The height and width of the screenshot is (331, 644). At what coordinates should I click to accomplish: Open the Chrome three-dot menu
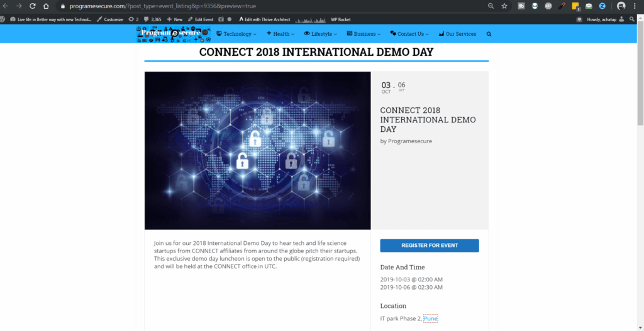click(x=636, y=6)
